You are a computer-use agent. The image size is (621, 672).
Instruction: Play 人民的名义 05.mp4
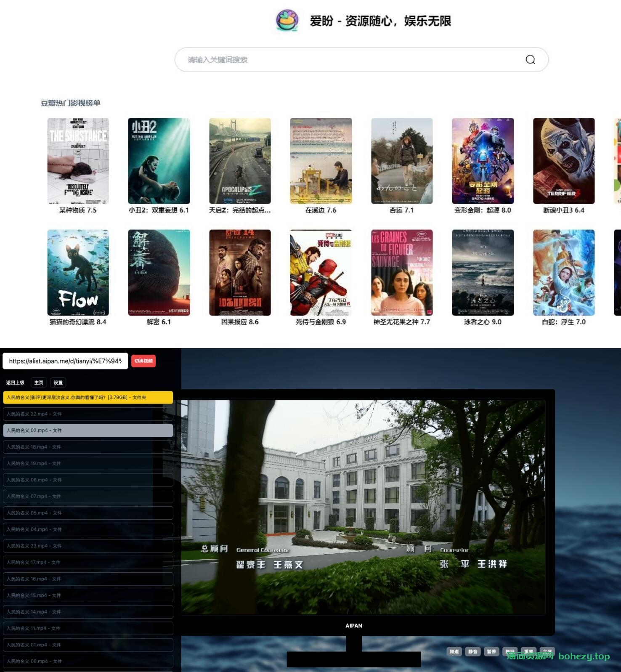(x=88, y=513)
